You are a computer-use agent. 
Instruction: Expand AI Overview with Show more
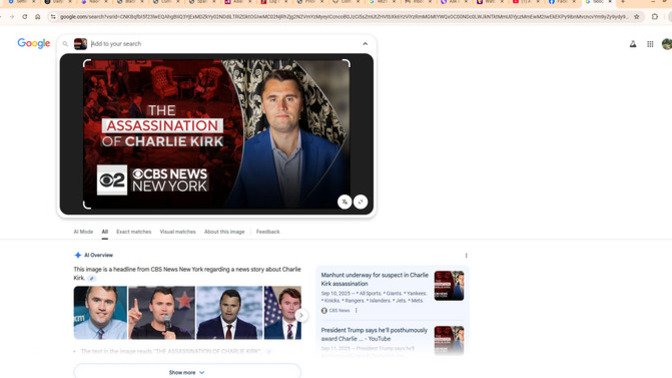coord(187,372)
